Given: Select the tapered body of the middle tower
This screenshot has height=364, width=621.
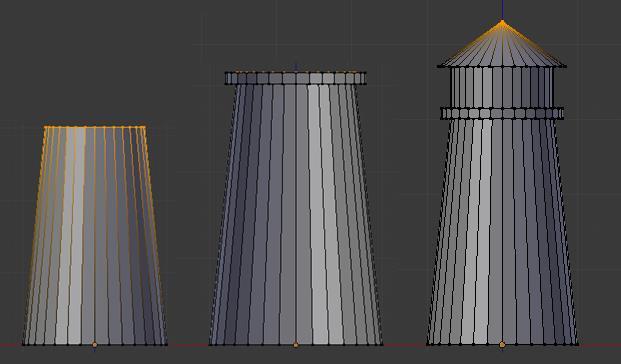Looking at the screenshot, I should point(295,215).
